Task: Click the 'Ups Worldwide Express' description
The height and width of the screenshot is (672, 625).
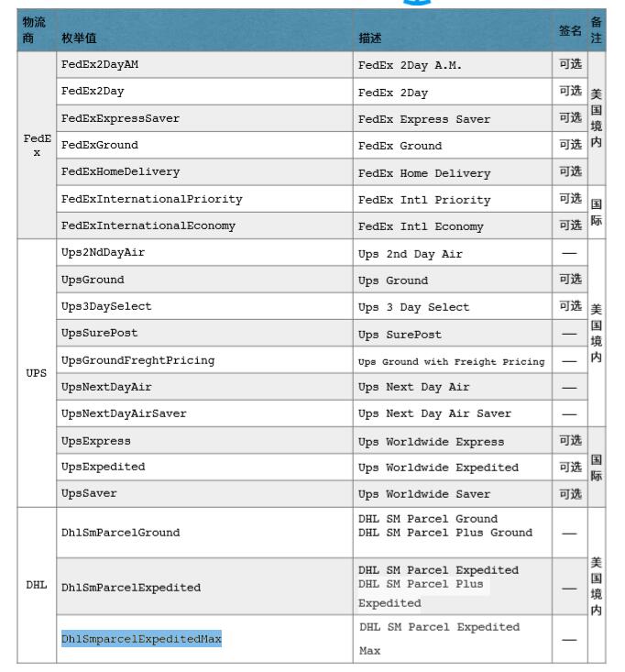Action: 431,442
